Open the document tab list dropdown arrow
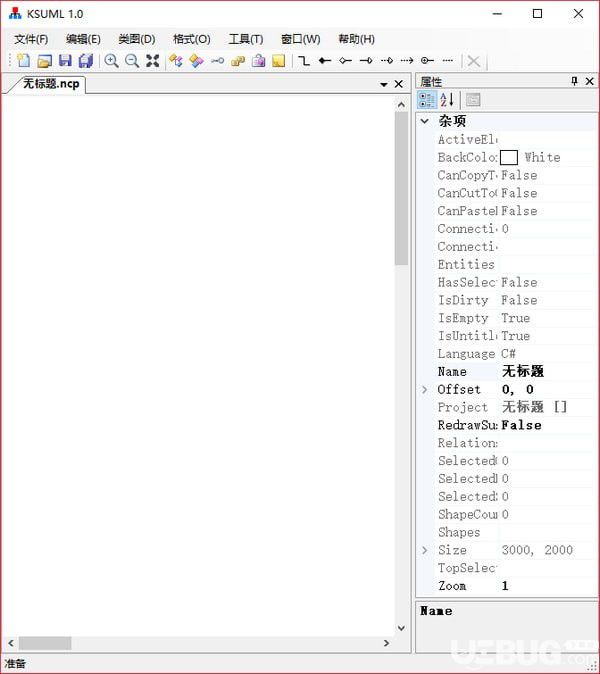Screen dimensions: 600x674 [384, 84]
